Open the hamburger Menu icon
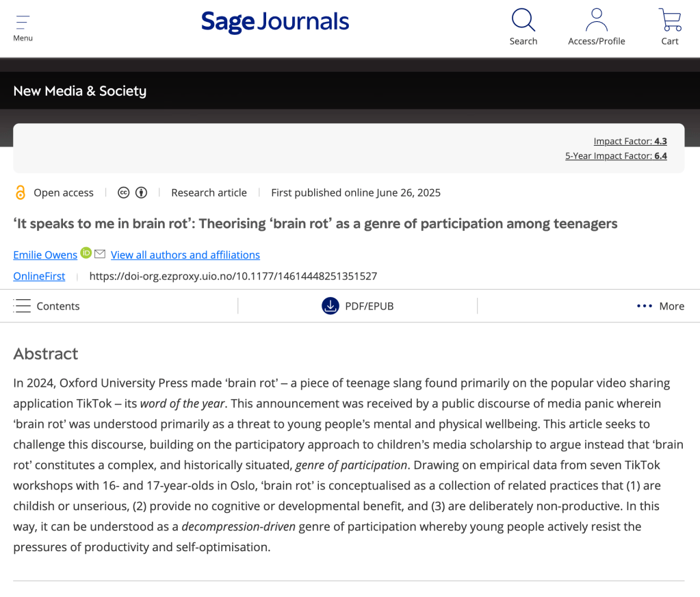The width and height of the screenshot is (700, 597). pyautogui.click(x=23, y=23)
